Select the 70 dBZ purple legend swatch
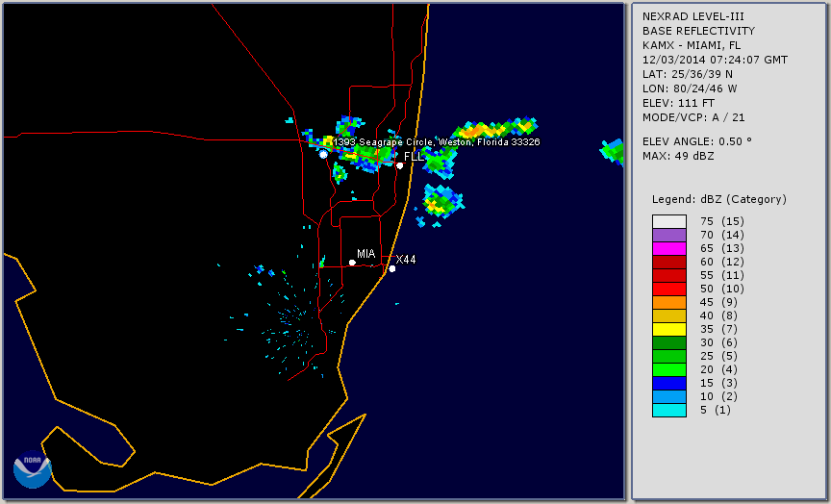 tap(669, 235)
